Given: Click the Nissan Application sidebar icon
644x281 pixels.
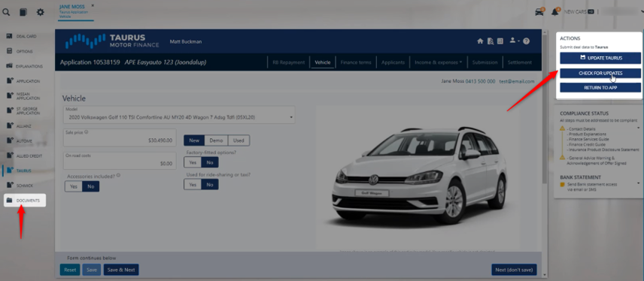Looking at the screenshot, I should 9,95.
